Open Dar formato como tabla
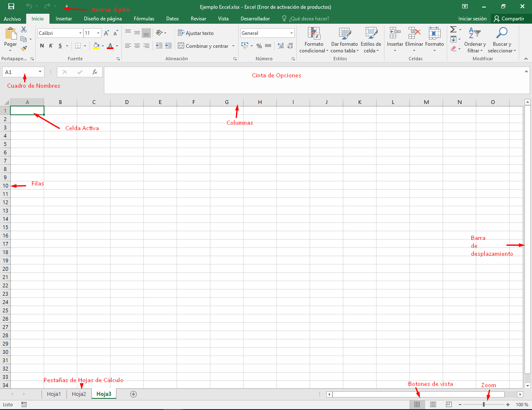The image size is (532, 410). click(345, 40)
